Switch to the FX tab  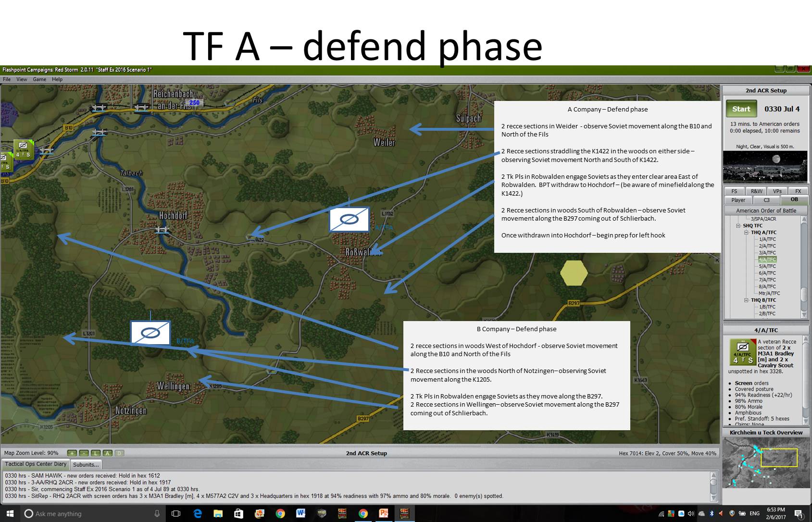798,191
